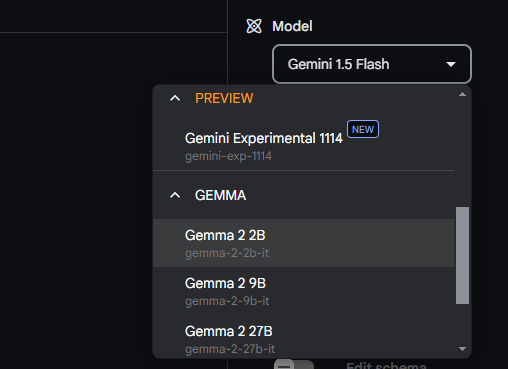Open the Edit schema link
Viewport: 508px width, 369px height.
pyautogui.click(x=386, y=365)
